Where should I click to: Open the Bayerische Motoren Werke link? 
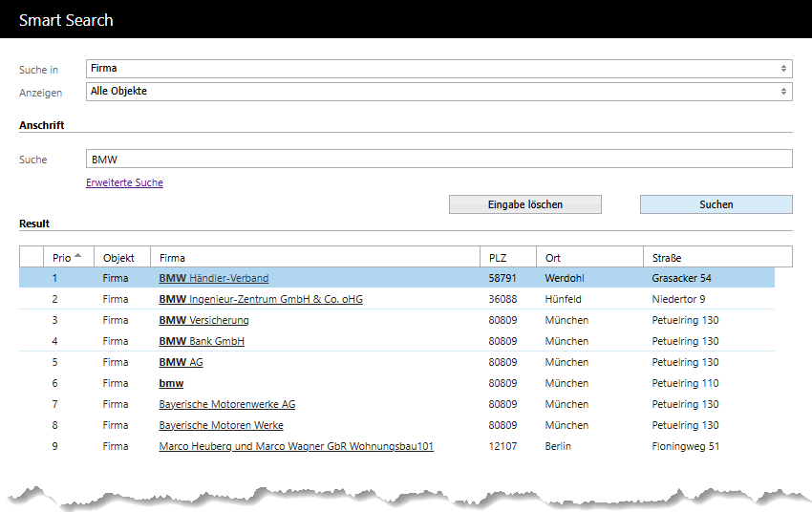(x=221, y=425)
